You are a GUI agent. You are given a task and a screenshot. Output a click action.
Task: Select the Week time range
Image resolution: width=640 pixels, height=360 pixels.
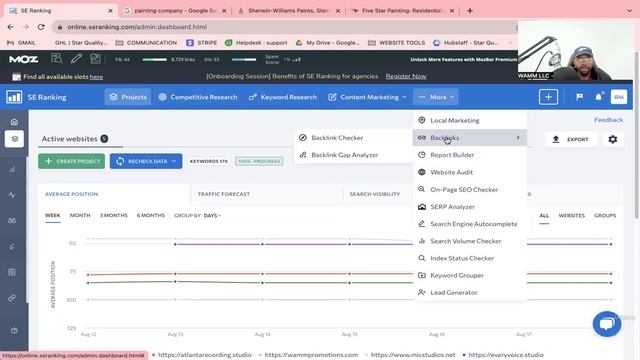pos(53,215)
